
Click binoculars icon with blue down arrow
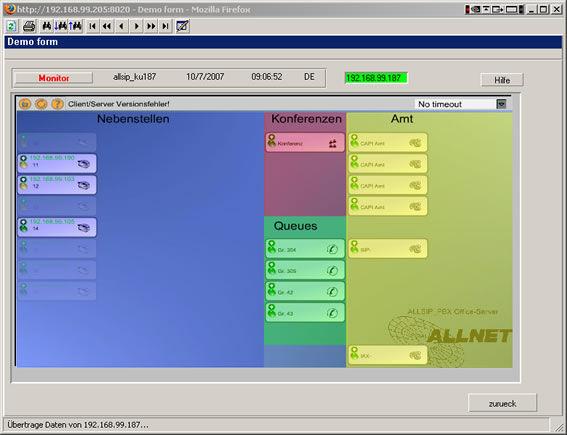(x=61, y=26)
